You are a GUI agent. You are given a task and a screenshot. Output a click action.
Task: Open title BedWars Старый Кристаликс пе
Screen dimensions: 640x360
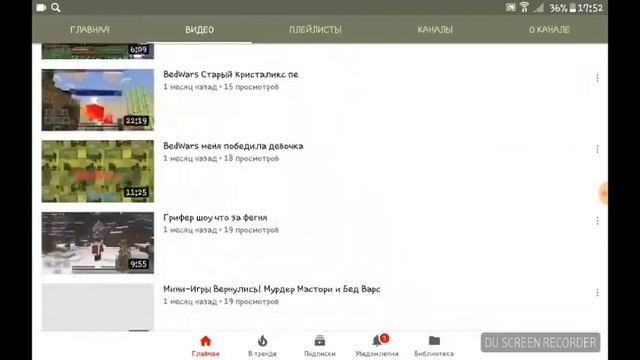click(231, 74)
